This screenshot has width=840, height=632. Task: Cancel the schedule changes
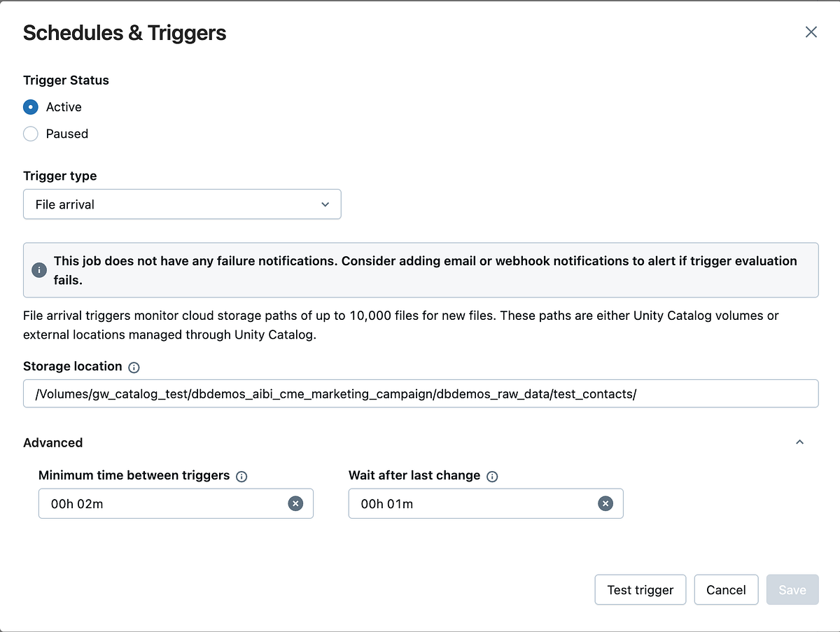(x=726, y=589)
